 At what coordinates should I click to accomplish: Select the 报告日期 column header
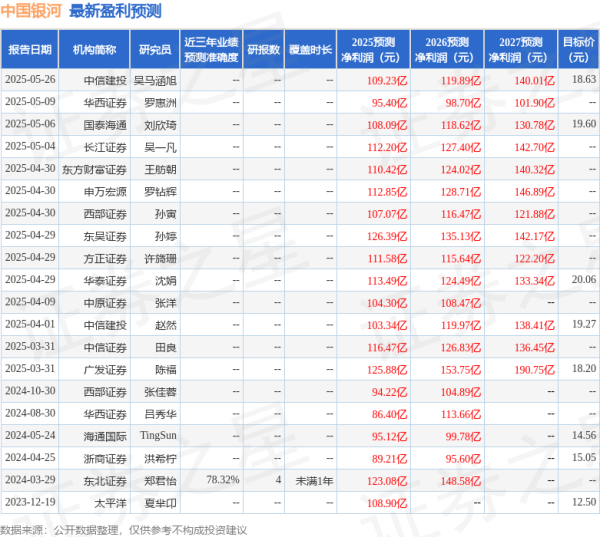pos(29,48)
